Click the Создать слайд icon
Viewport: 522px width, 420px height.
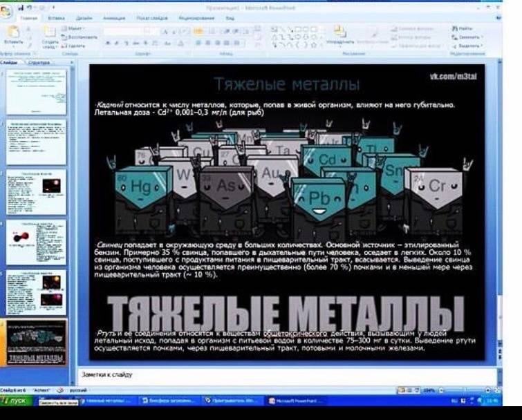[x=50, y=32]
